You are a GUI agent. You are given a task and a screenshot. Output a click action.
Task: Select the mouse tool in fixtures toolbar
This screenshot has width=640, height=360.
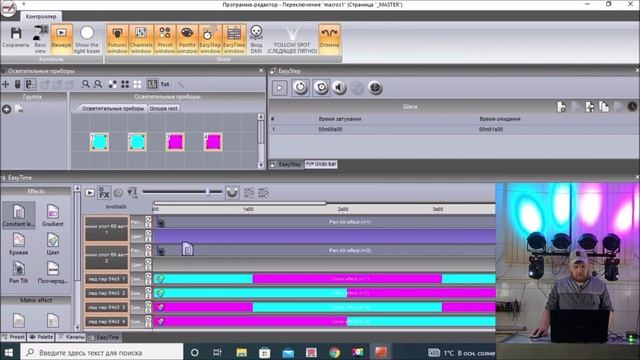[18, 84]
